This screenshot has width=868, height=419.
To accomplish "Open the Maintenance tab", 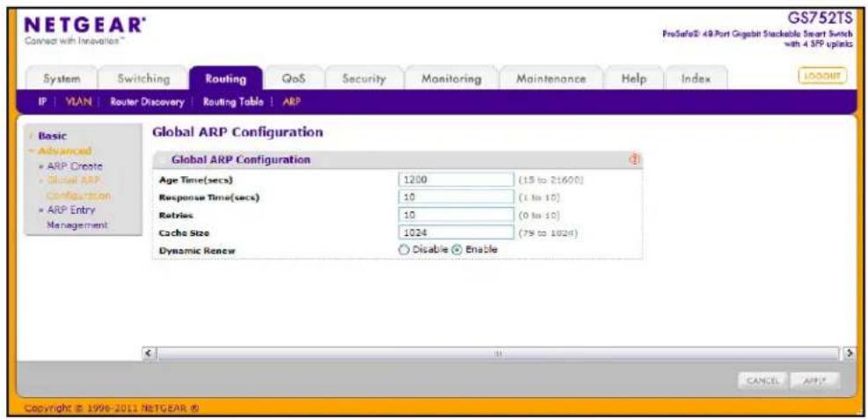I will point(551,78).
